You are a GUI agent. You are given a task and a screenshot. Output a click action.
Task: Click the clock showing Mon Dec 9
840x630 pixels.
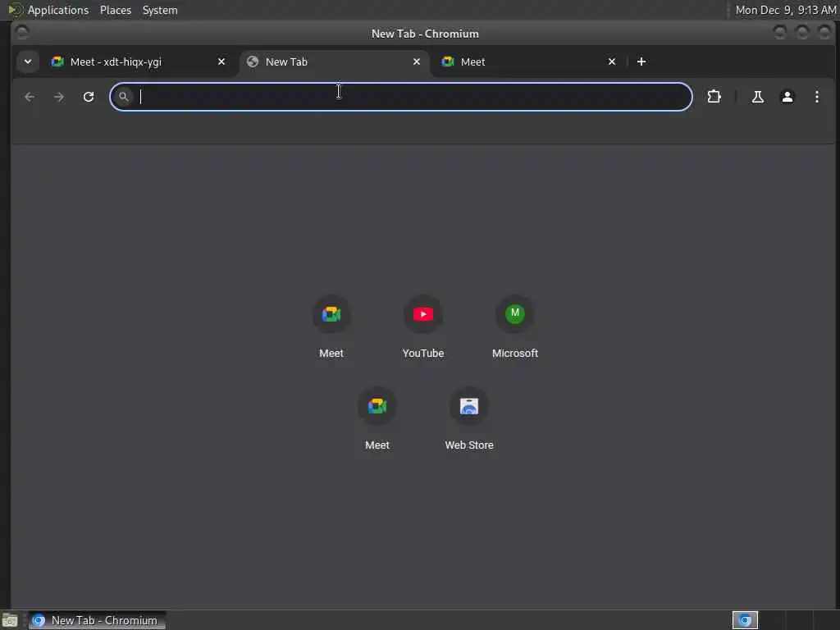785,10
